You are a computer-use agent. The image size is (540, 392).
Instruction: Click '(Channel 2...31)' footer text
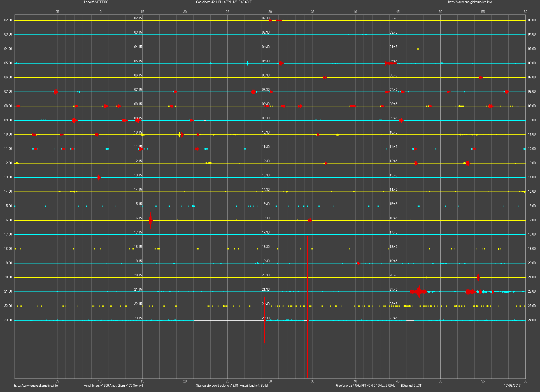click(x=411, y=386)
